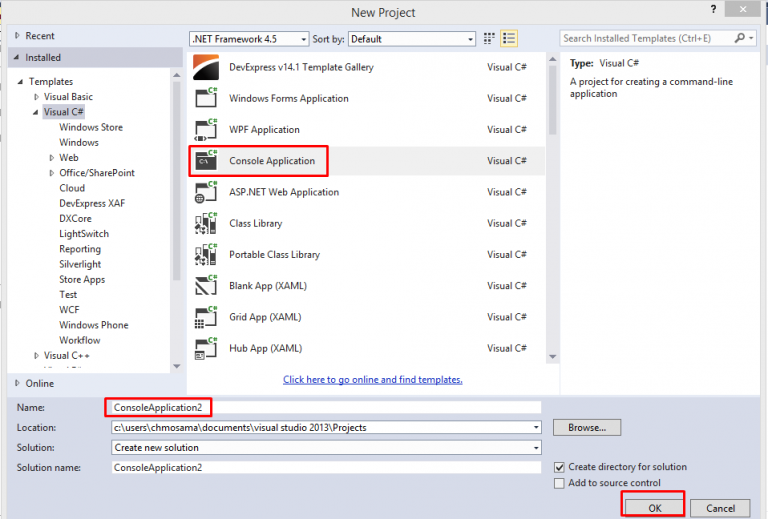Click the Portable Class Library template icon
The image size is (768, 519).
tap(206, 255)
